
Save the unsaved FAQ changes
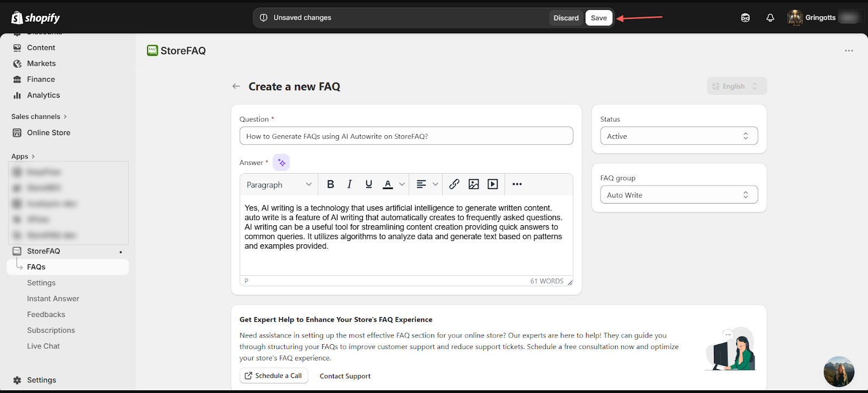[599, 18]
